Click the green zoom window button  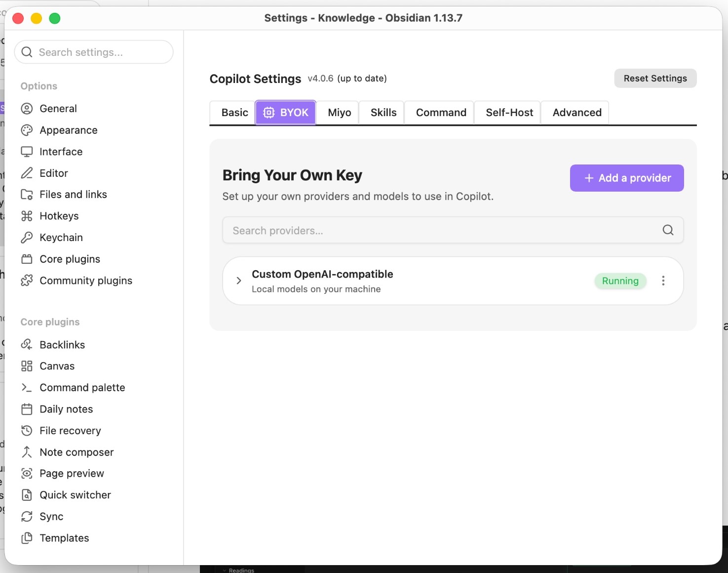click(55, 18)
